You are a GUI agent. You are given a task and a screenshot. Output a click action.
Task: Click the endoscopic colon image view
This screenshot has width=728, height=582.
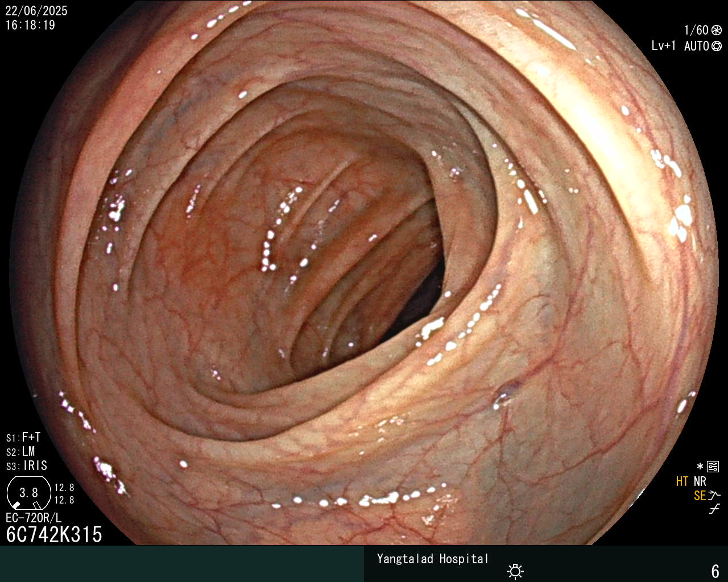point(364,273)
